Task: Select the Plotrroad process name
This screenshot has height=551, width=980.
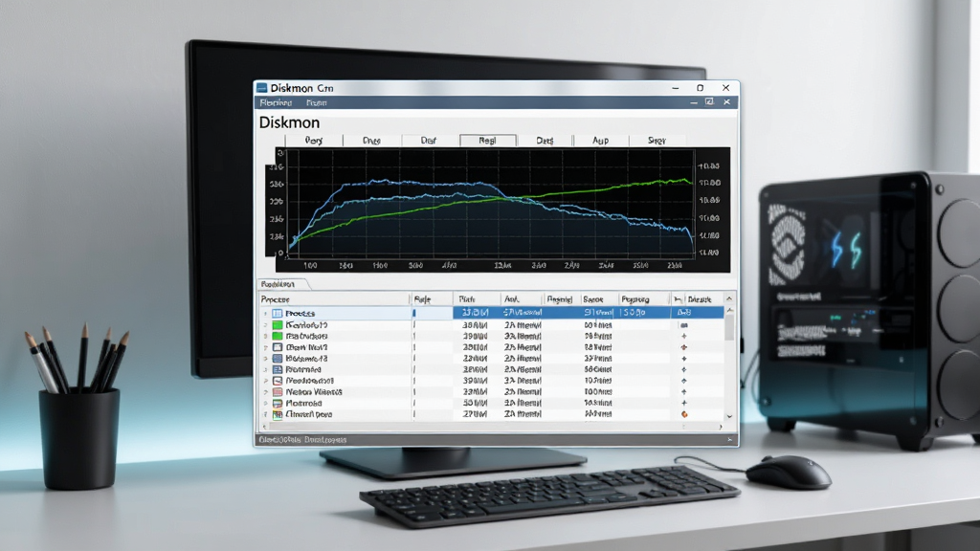Action: pyautogui.click(x=303, y=404)
